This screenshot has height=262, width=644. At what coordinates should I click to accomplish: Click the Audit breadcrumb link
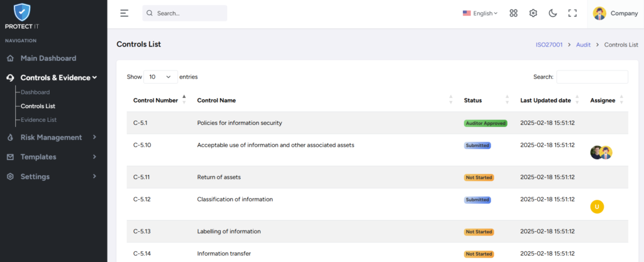point(583,45)
